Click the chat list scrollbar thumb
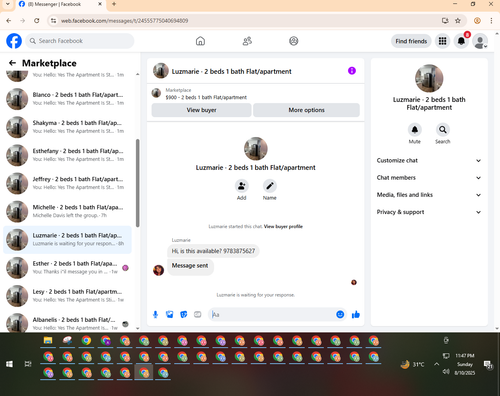The height and width of the screenshot is (396, 500). point(137,183)
